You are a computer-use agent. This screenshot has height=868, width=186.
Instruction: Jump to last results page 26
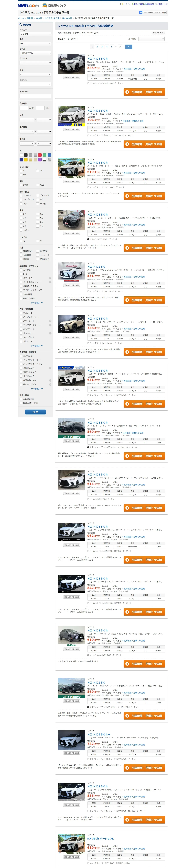pos(120,47)
